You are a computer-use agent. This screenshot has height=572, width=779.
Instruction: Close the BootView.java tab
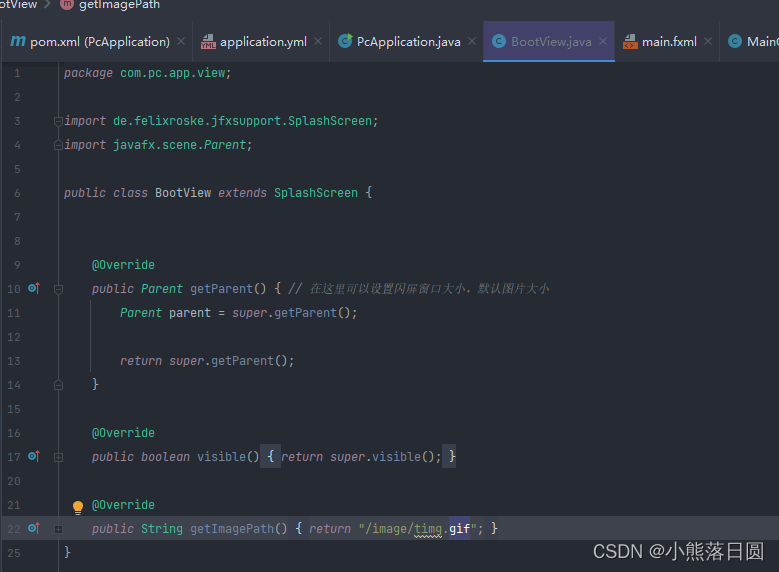pyautogui.click(x=603, y=42)
